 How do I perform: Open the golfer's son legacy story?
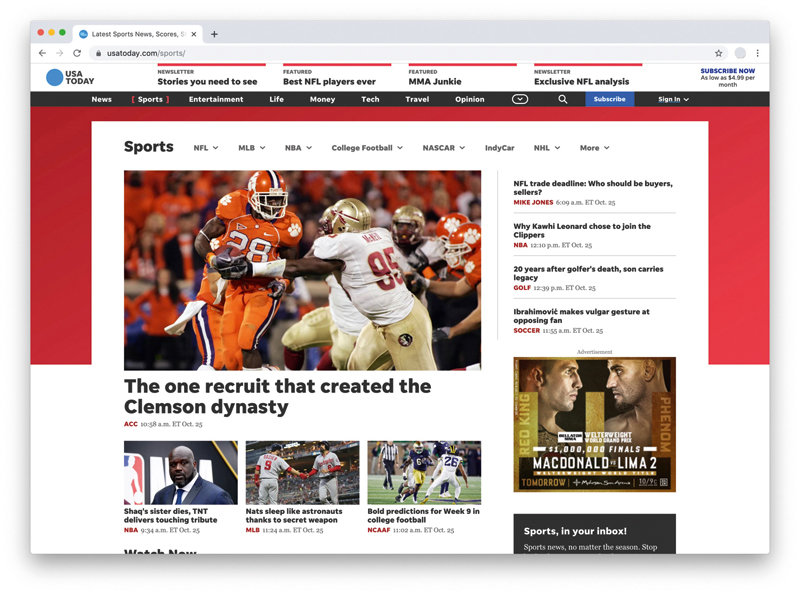(x=588, y=273)
